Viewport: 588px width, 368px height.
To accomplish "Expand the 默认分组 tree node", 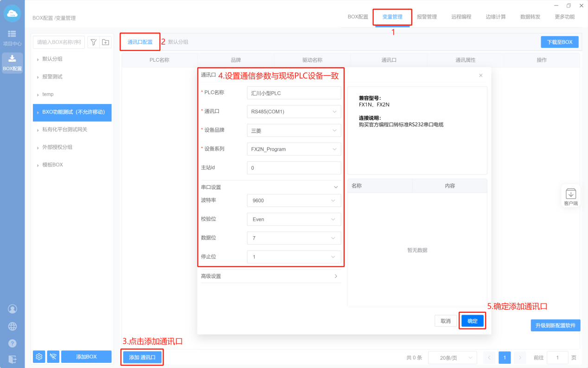I will tap(38, 59).
